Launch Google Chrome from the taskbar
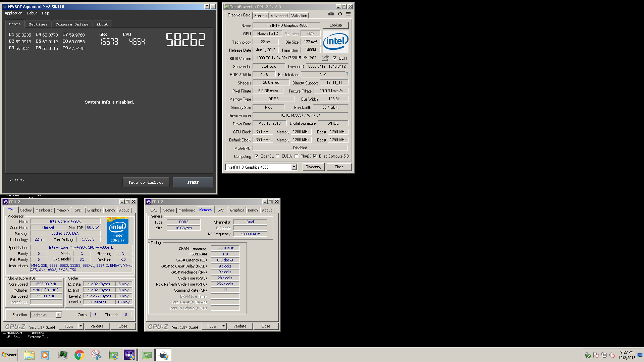644x362 pixels. (79, 355)
